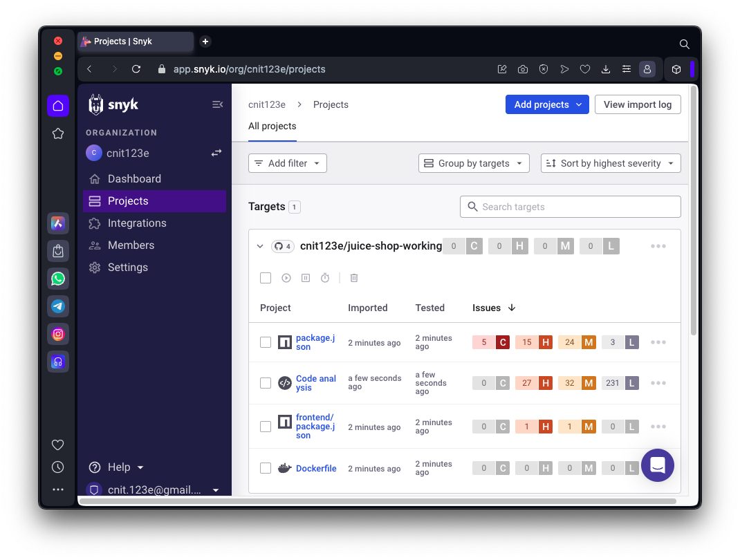Expand the Help menu in sidebar
Image resolution: width=740 pixels, height=560 pixels.
116,467
